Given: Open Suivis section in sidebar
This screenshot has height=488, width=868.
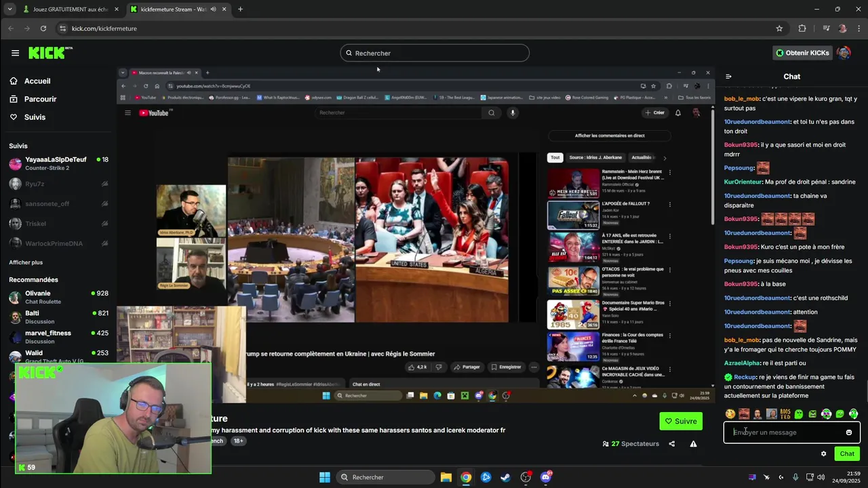Looking at the screenshot, I should [27, 117].
